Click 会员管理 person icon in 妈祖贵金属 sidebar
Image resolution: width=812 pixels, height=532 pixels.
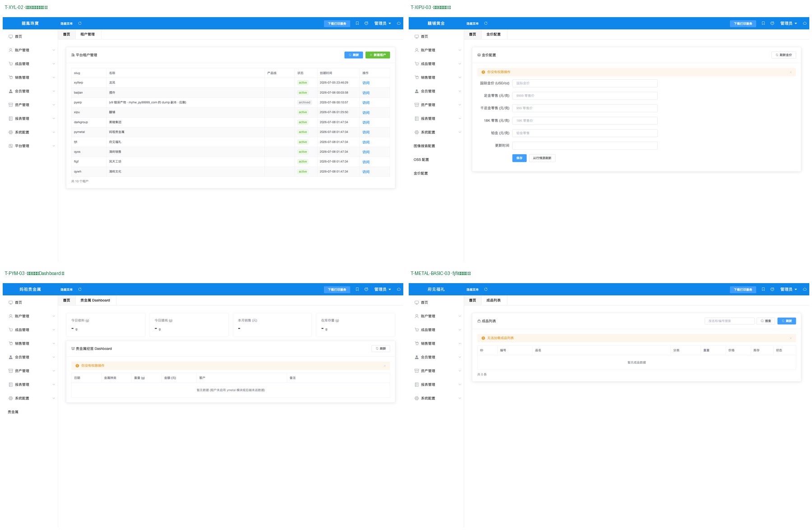[x=11, y=357]
